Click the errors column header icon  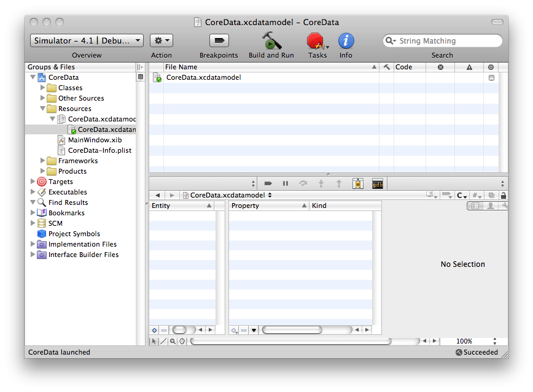coord(440,67)
